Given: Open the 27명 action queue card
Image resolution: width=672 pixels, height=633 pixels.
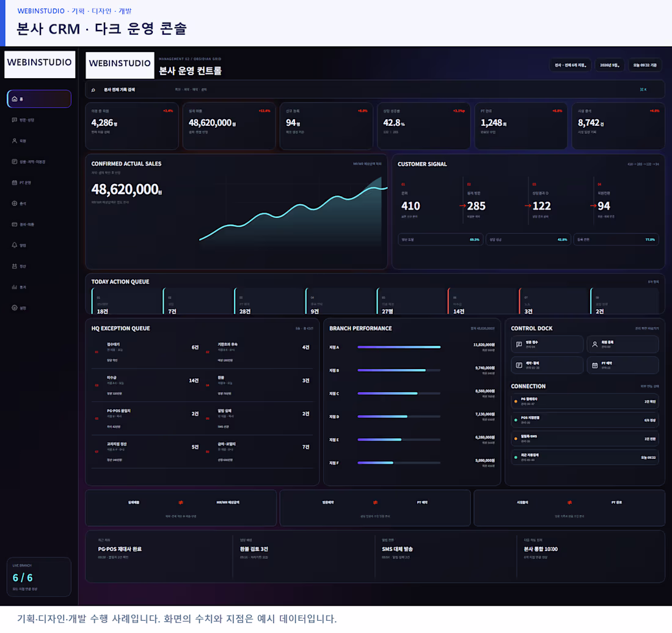Looking at the screenshot, I should [411, 301].
